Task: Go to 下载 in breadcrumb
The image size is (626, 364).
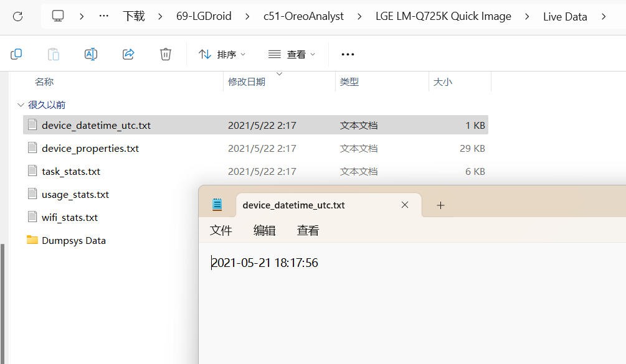Action: tap(134, 16)
